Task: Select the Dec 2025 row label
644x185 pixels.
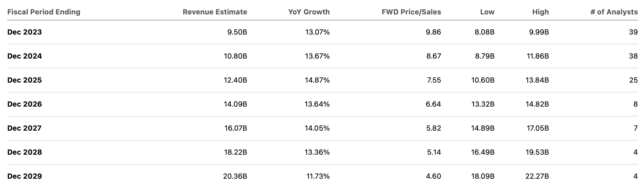Action: [x=24, y=80]
